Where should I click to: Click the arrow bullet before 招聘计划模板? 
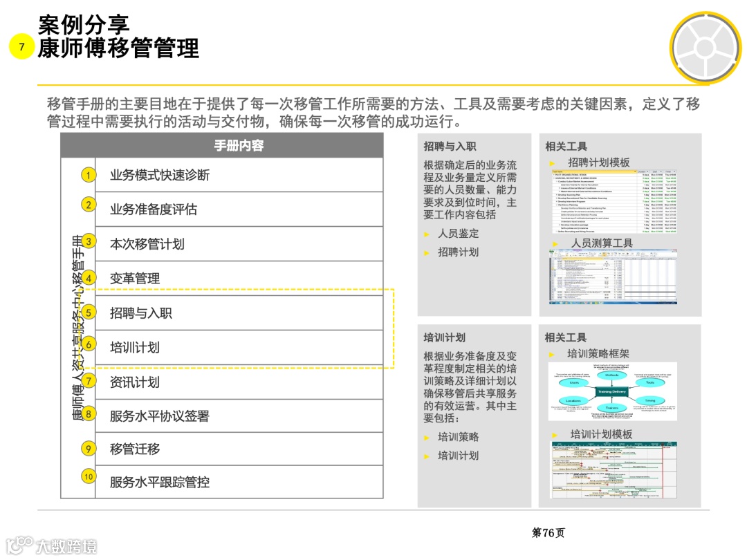(x=552, y=163)
